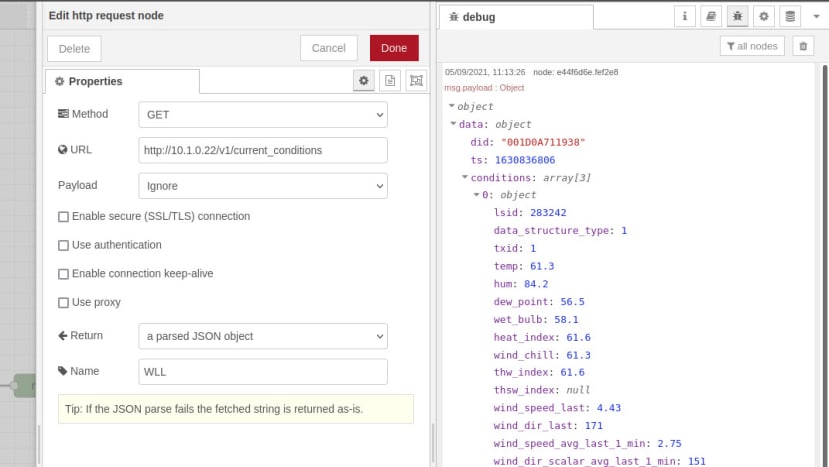
Task: Click the hum value 84.2
Action: tap(536, 284)
